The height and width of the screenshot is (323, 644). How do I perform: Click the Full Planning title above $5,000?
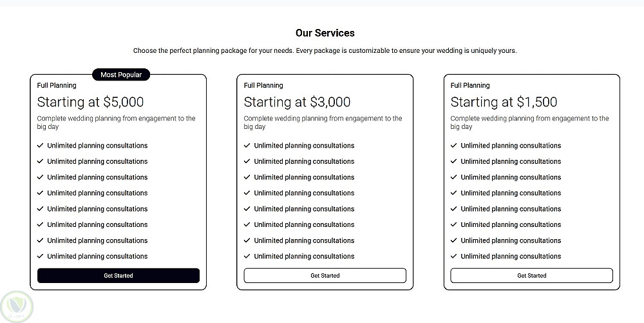coord(57,86)
